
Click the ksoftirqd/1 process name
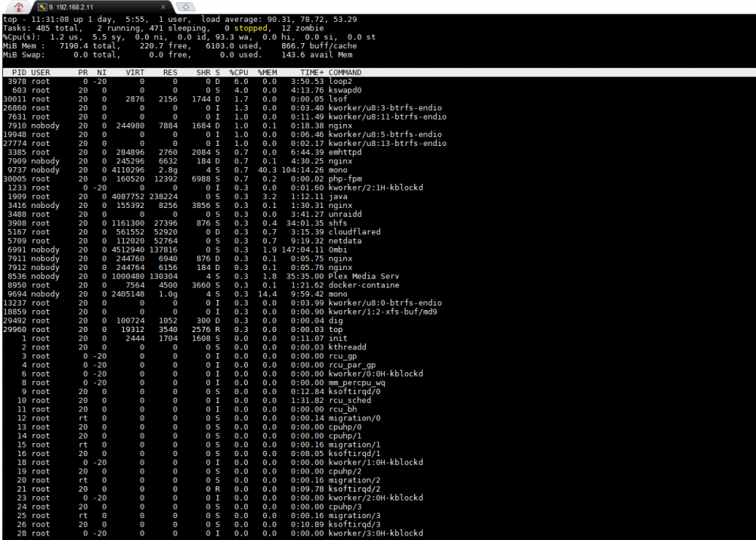[x=355, y=453]
